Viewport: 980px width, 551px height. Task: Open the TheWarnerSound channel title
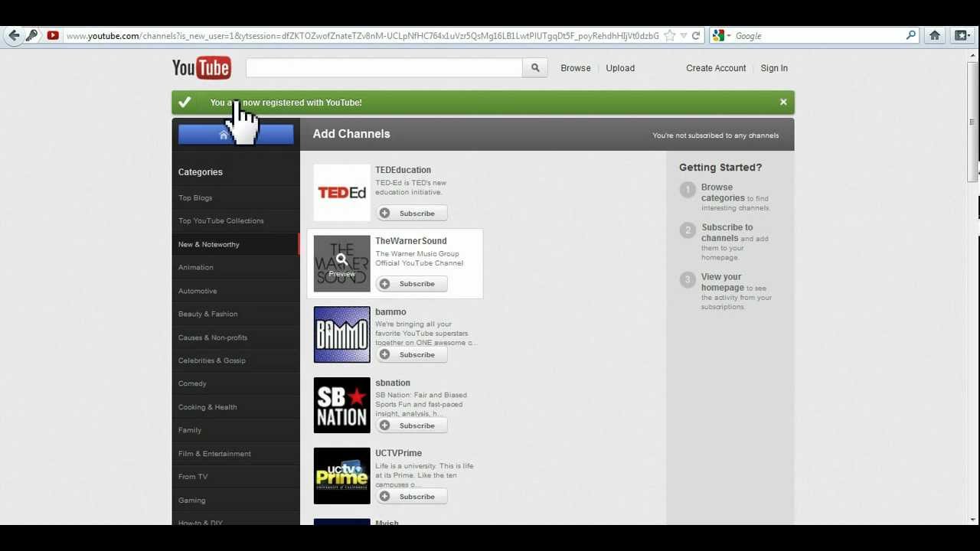(410, 241)
